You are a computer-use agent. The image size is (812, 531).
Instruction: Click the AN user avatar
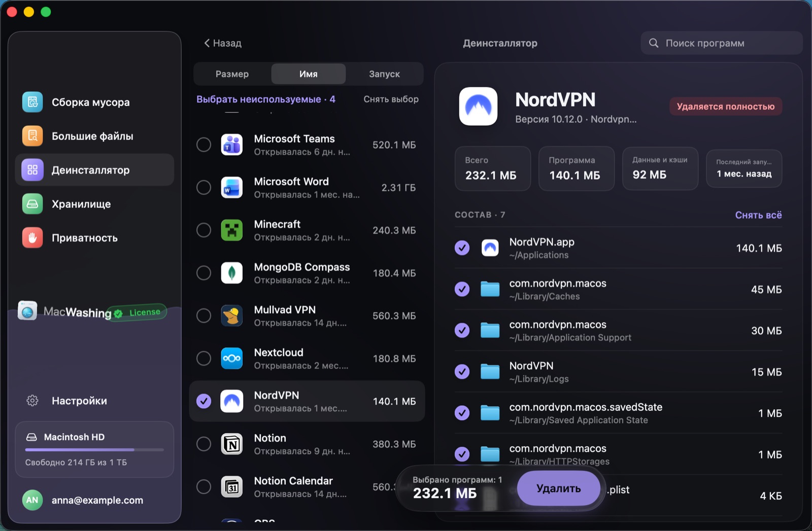tap(32, 500)
